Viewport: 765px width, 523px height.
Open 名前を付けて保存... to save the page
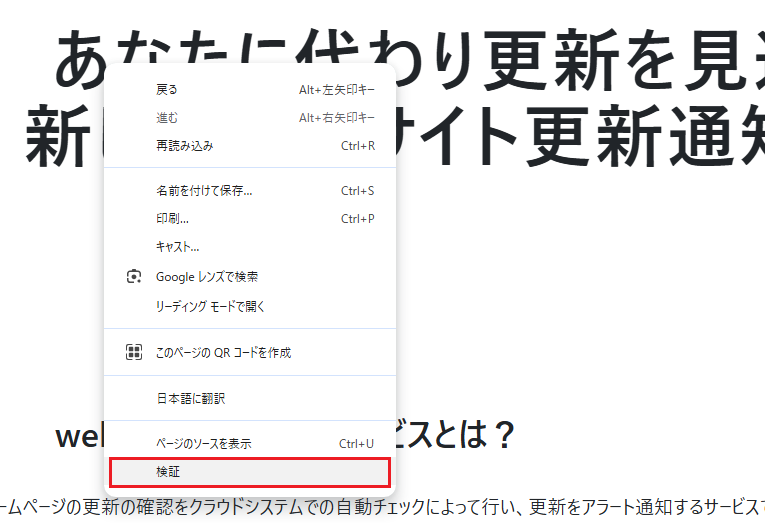point(204,191)
